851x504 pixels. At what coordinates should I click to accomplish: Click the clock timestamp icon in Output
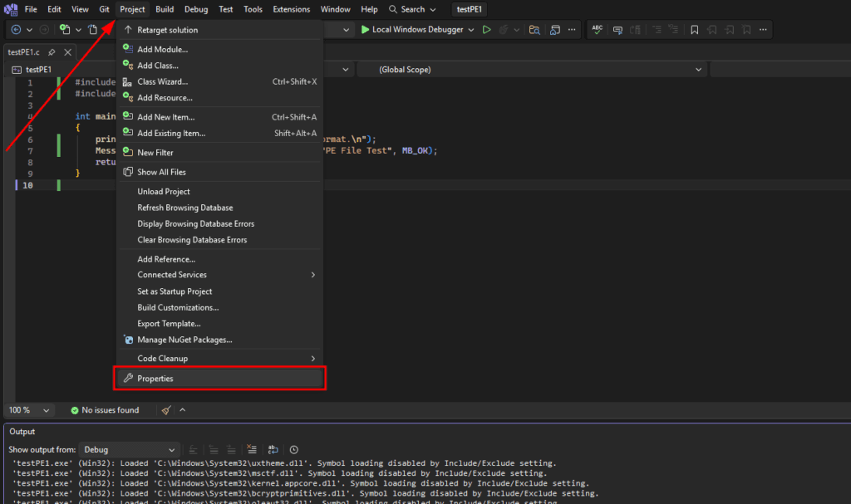click(x=294, y=449)
